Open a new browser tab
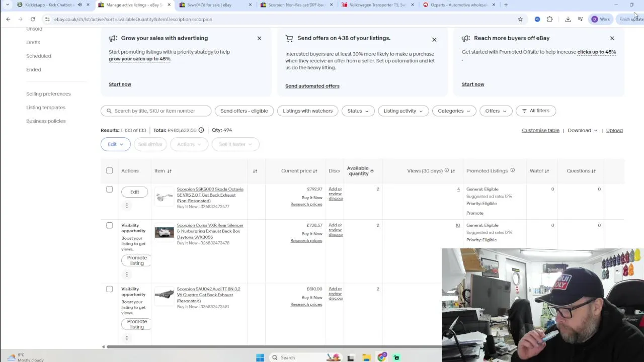The height and width of the screenshot is (362, 644). (506, 5)
